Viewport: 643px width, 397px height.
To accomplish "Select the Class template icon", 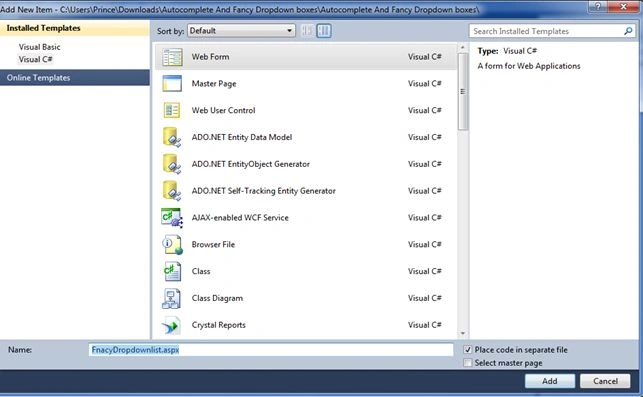I will click(172, 272).
